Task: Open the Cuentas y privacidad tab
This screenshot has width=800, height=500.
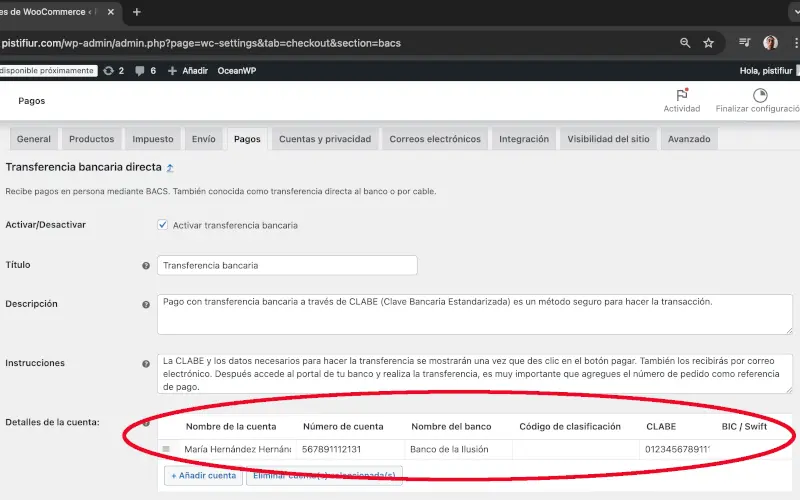Action: tap(325, 139)
